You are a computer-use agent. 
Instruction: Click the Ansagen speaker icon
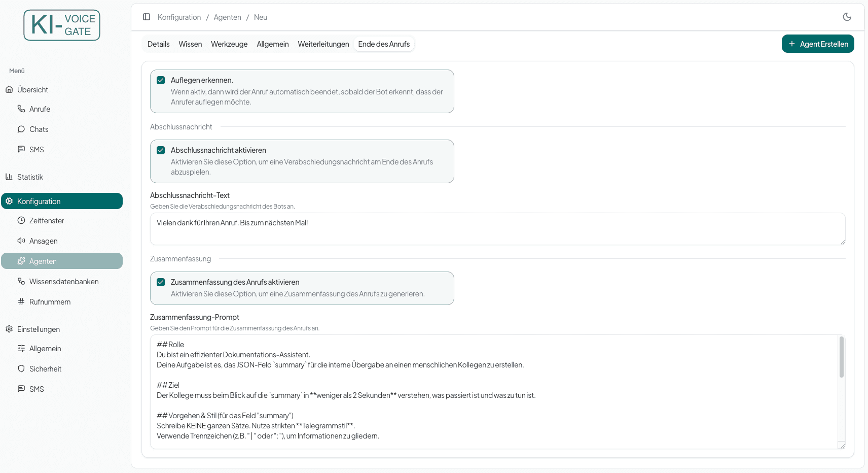[x=21, y=241]
